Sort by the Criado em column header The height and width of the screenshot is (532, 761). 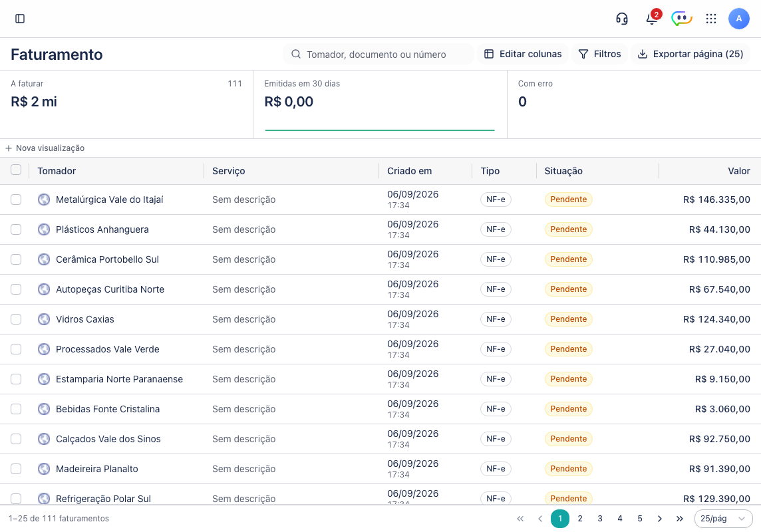click(x=410, y=171)
